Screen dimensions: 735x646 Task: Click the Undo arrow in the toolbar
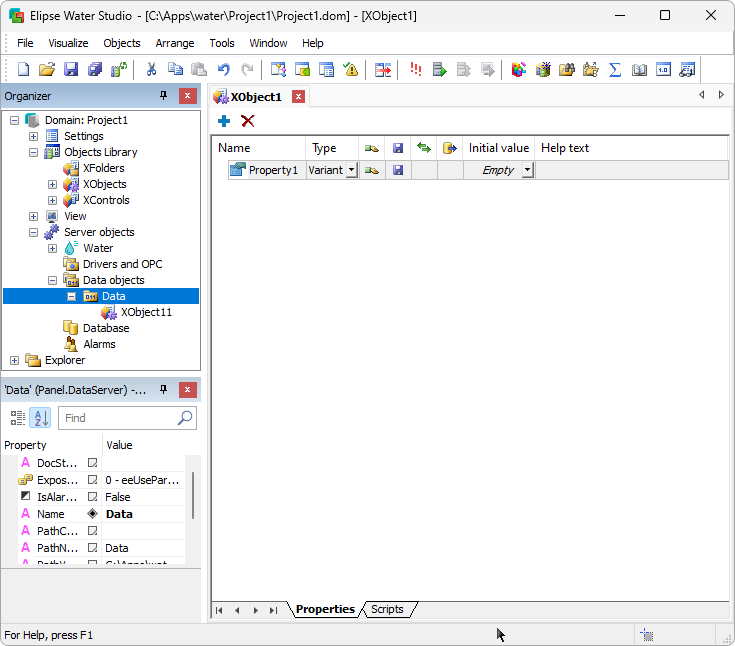223,70
